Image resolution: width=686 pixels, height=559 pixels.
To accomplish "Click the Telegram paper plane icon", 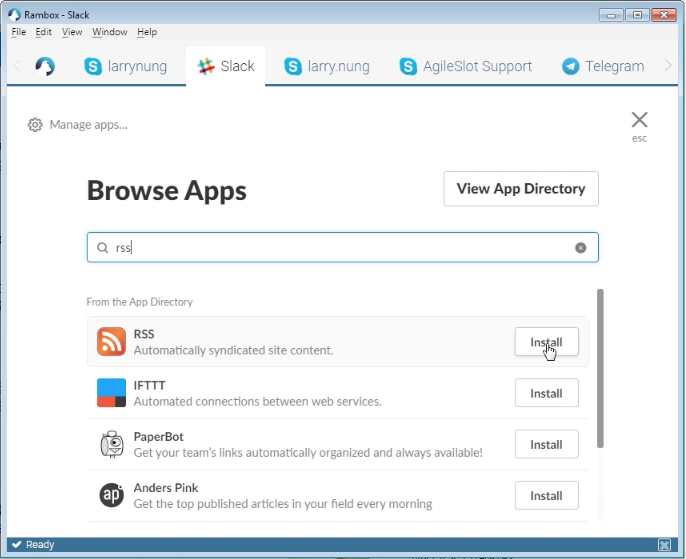I will pos(570,66).
